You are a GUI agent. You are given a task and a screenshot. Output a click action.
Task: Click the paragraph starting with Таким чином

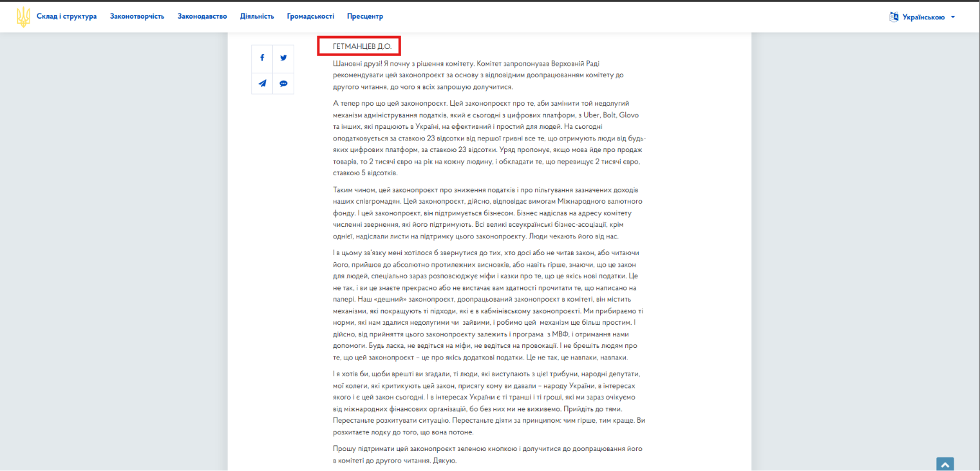(x=487, y=213)
